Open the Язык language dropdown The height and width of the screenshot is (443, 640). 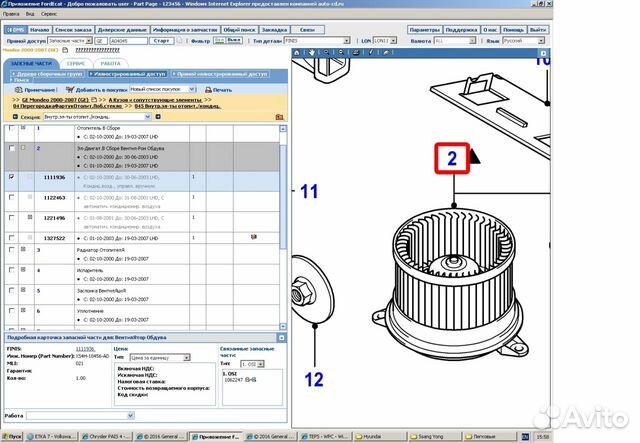pos(523,41)
